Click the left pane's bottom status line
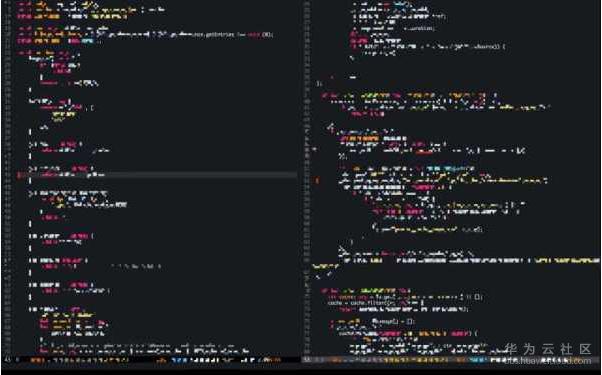The height and width of the screenshot is (375, 602). pos(151,360)
